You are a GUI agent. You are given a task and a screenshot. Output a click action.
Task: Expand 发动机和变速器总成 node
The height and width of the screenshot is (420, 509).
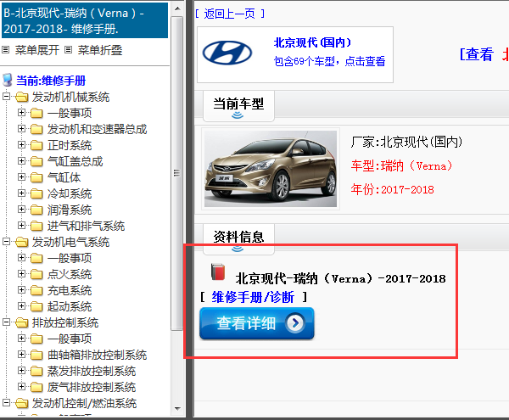click(x=21, y=129)
